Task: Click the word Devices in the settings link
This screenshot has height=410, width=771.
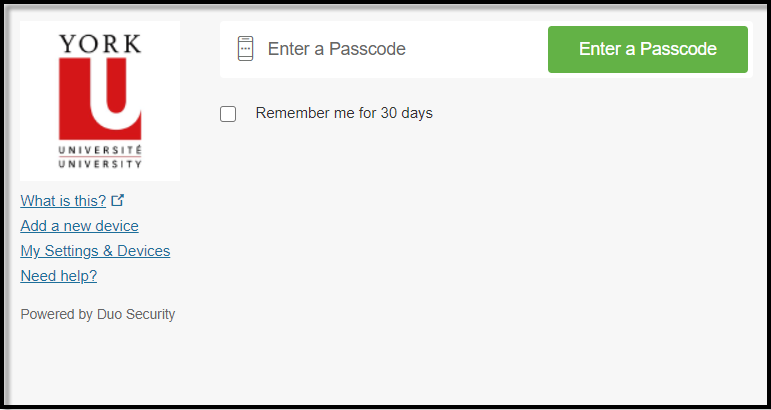Action: coord(143,251)
